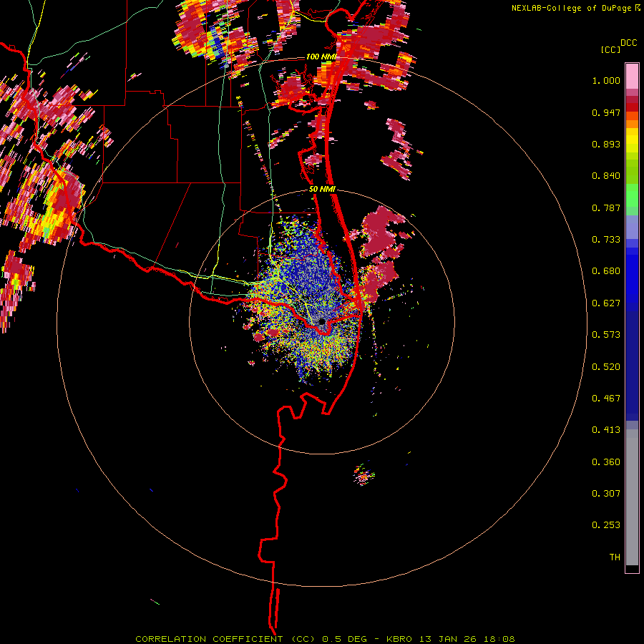Viewport: 644px width, 644px height.
Task: Click the 0.467 scale value
Action: coord(606,399)
